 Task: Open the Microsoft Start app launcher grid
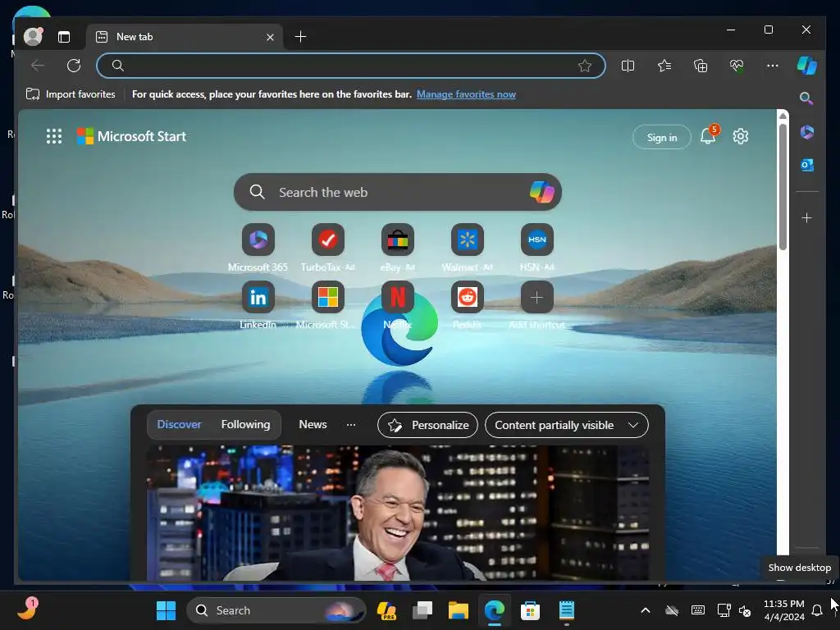click(x=54, y=136)
